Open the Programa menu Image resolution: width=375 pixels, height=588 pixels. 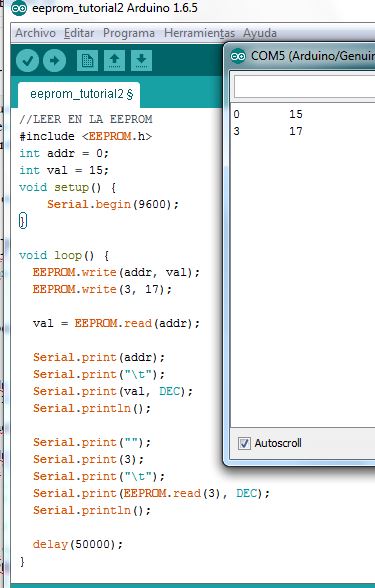pyautogui.click(x=129, y=33)
